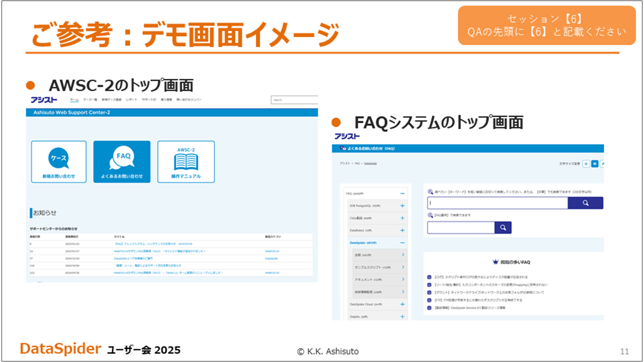Viewport: 644px width, 362px height.
Task: Open the 【製品情報】 DataSpider Servista FAQ entry
Action: tap(469, 307)
